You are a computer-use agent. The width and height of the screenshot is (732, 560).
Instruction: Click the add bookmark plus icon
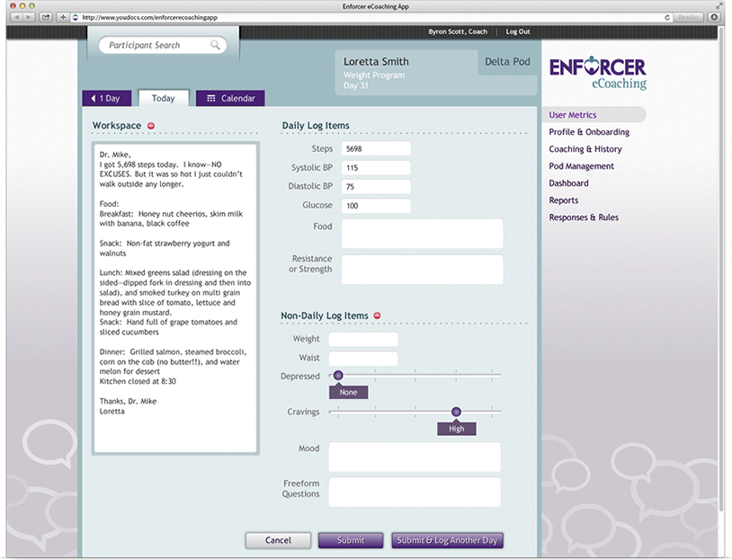pyautogui.click(x=62, y=17)
